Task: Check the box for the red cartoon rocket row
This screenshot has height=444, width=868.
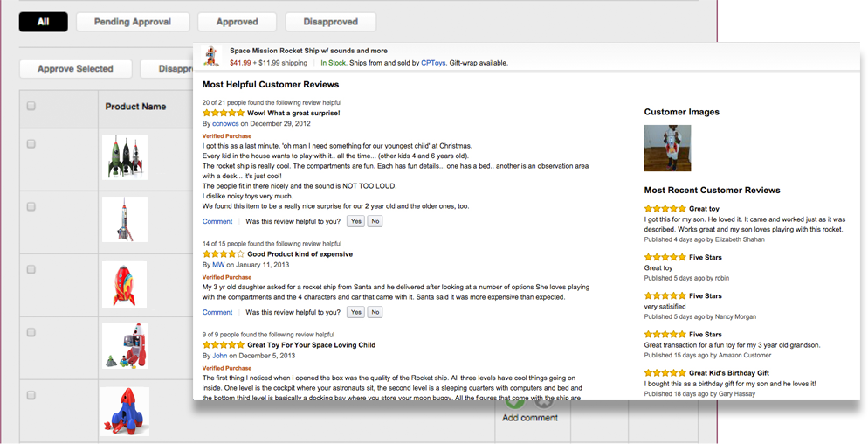Action: pos(31,269)
